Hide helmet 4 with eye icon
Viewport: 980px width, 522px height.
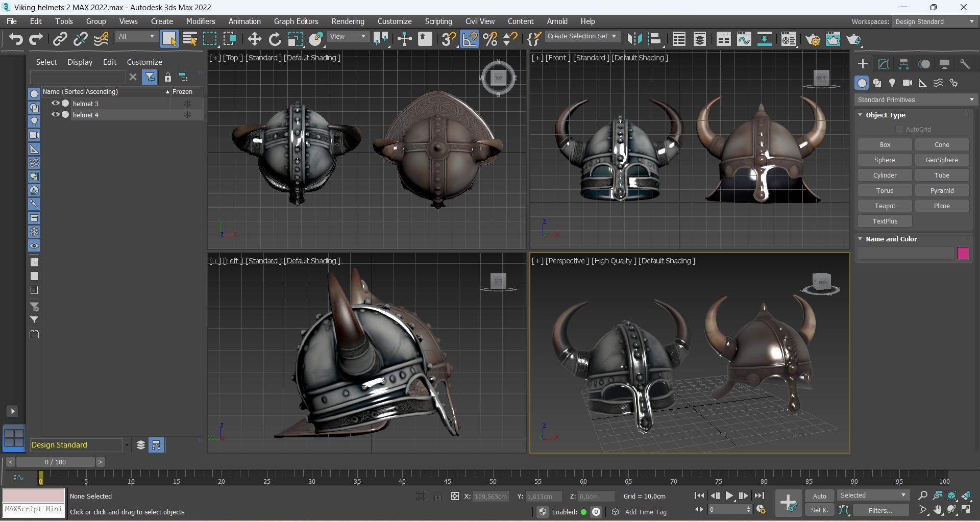click(55, 114)
